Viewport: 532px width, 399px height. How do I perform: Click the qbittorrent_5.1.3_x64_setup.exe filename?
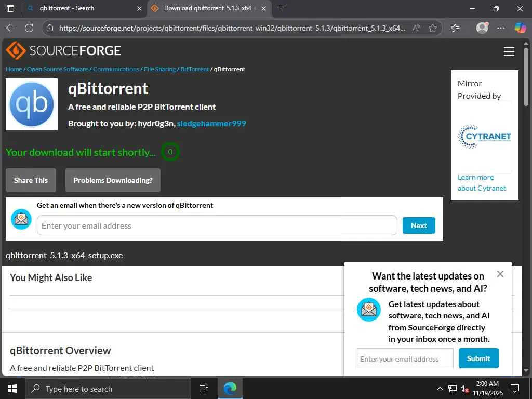(64, 256)
